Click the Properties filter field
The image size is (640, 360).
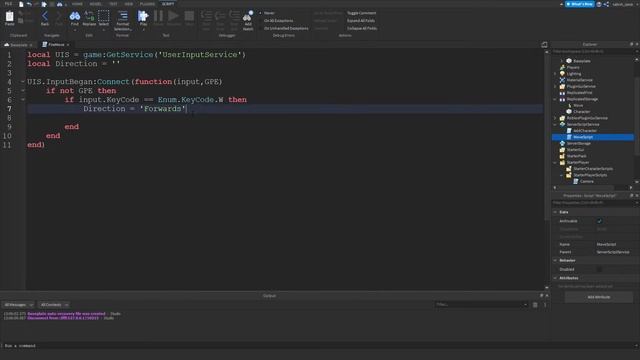click(594, 202)
